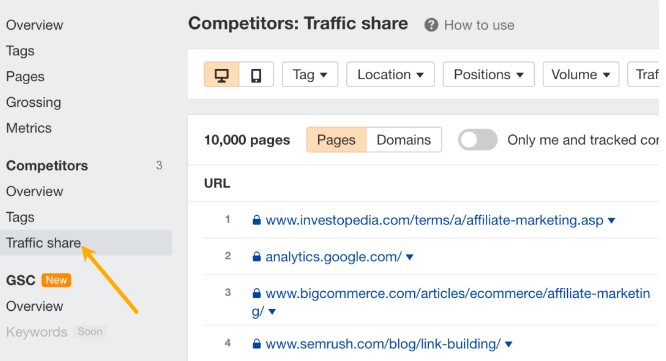The width and height of the screenshot is (666, 361).
Task: Expand dropdown arrow next to analytics.google.com
Action: pyautogui.click(x=409, y=257)
